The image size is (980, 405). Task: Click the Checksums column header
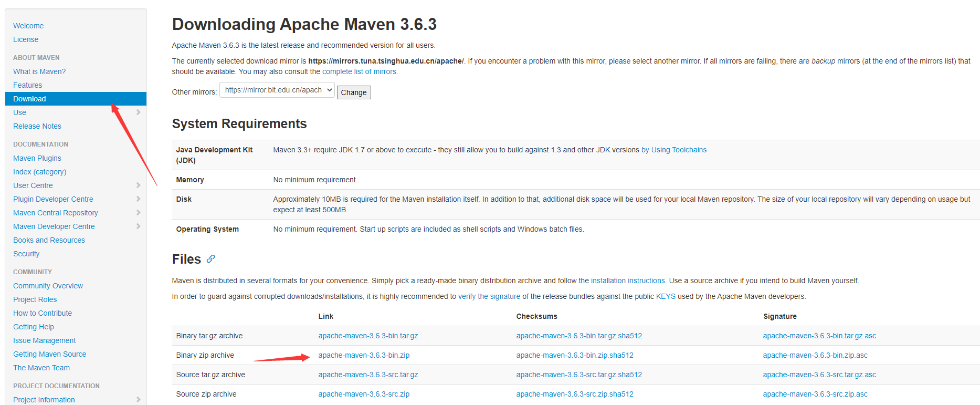(536, 316)
